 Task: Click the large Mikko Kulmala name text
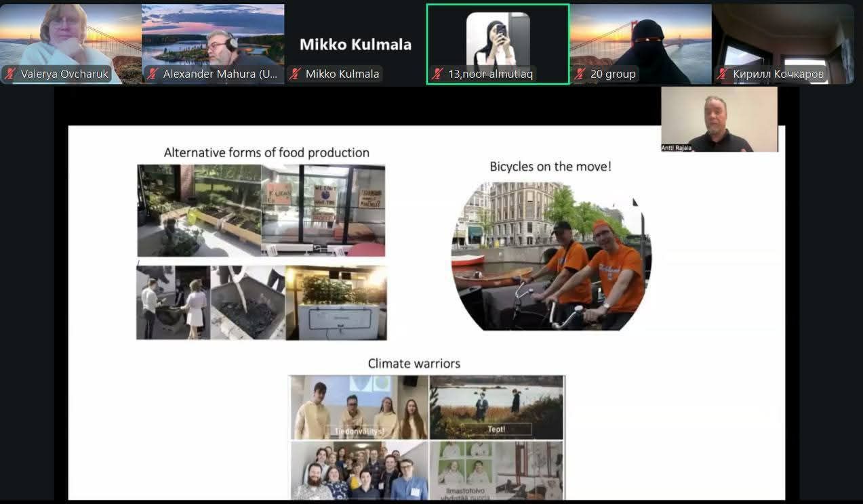[x=355, y=45]
